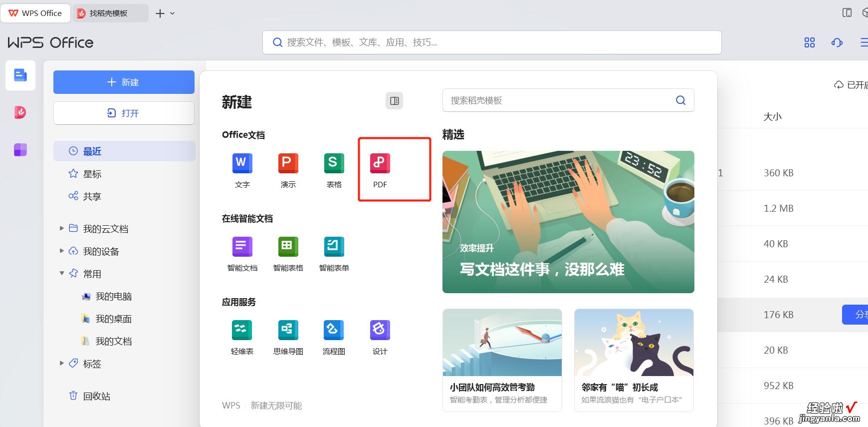Expand 我的设备 tree node
The image size is (868, 427).
(62, 251)
